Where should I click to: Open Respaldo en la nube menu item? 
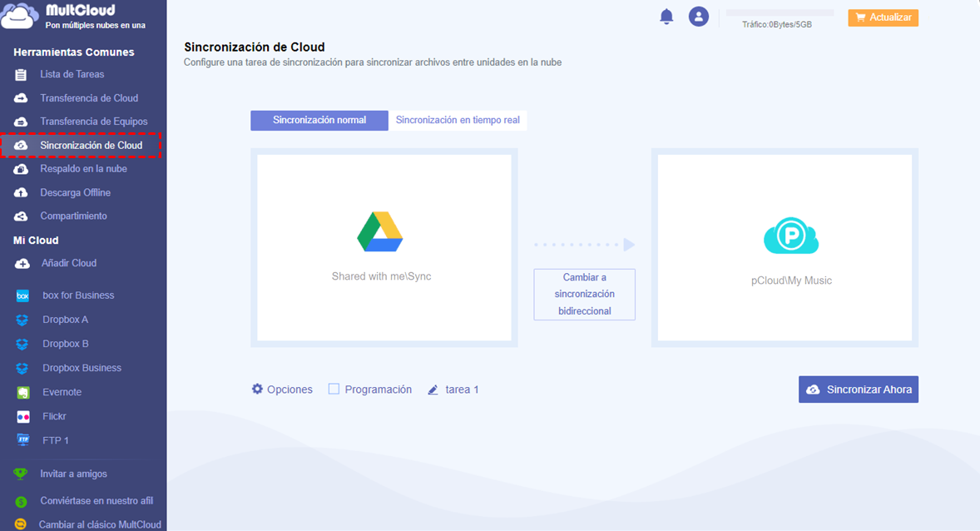[x=84, y=169]
